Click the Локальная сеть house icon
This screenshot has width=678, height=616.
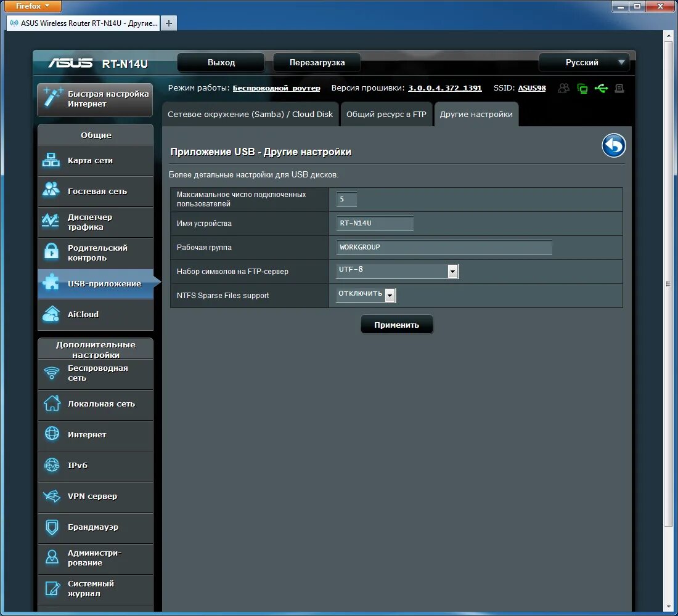point(52,403)
